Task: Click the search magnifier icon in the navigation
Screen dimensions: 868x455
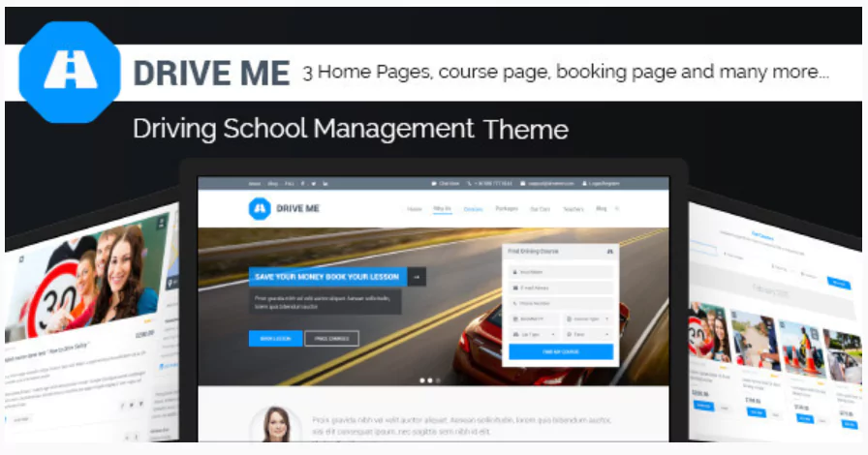Action: pos(617,209)
